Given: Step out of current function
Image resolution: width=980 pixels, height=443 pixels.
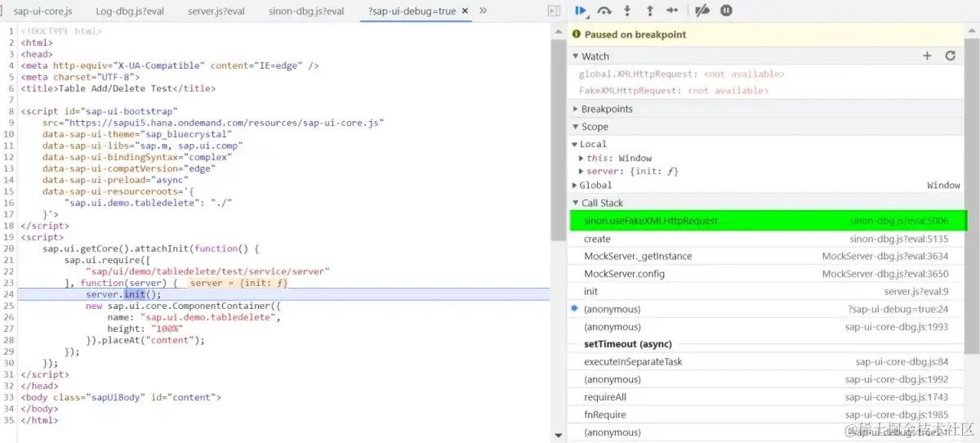Looking at the screenshot, I should coord(650,11).
